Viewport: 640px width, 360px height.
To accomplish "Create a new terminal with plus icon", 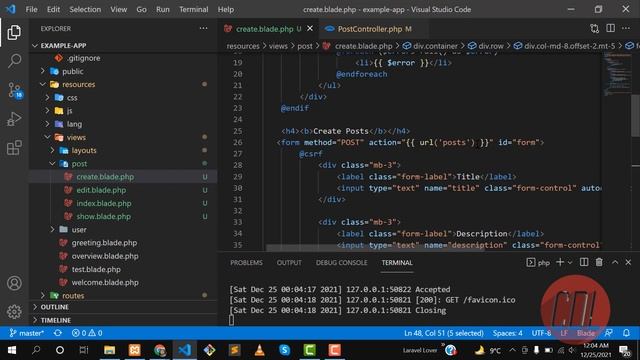I will click(x=560, y=262).
